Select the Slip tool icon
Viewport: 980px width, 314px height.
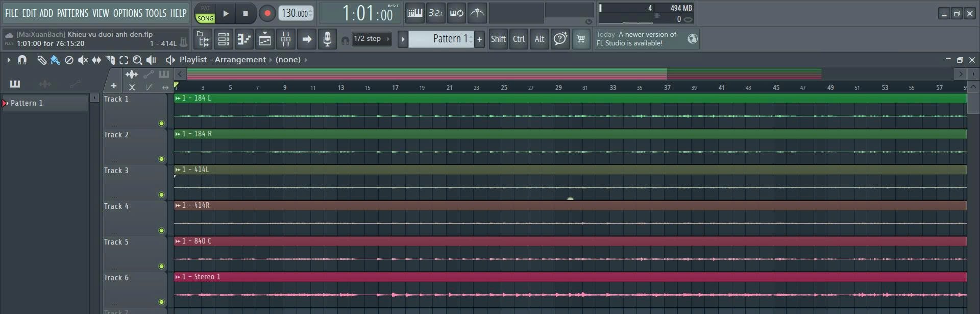tap(96, 60)
